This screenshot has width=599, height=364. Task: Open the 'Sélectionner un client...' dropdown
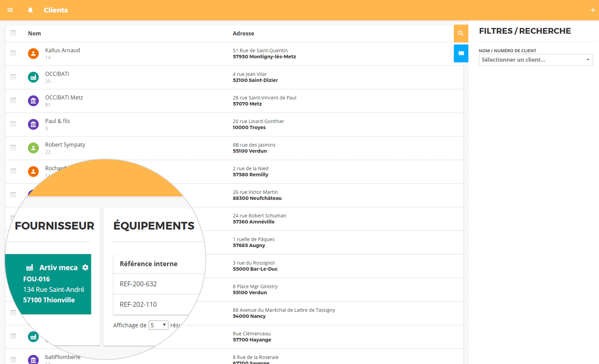(536, 60)
